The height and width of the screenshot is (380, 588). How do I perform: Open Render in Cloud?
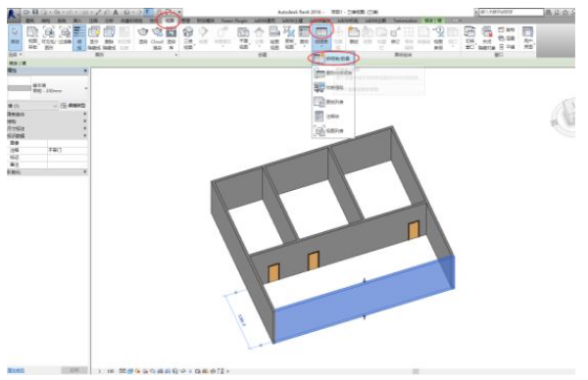[x=157, y=38]
